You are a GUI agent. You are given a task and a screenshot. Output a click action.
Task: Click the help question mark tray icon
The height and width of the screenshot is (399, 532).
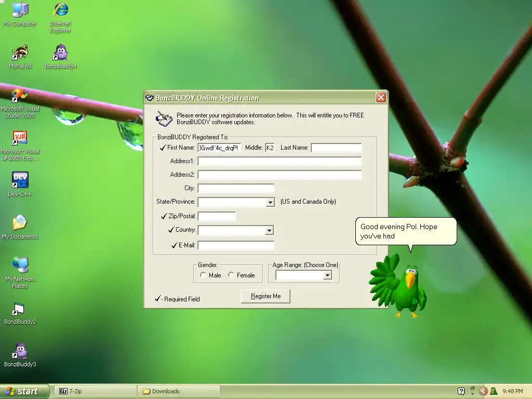click(461, 391)
